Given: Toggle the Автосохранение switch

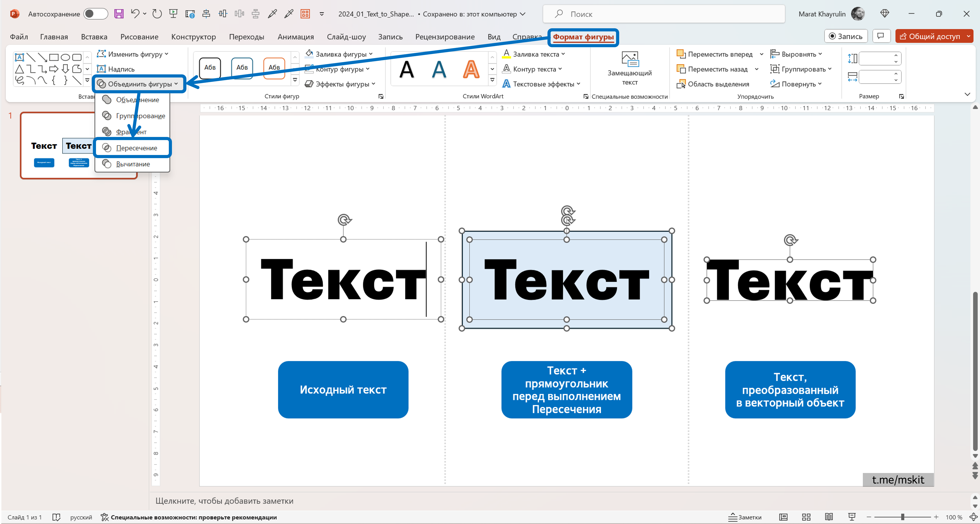Looking at the screenshot, I should point(96,14).
